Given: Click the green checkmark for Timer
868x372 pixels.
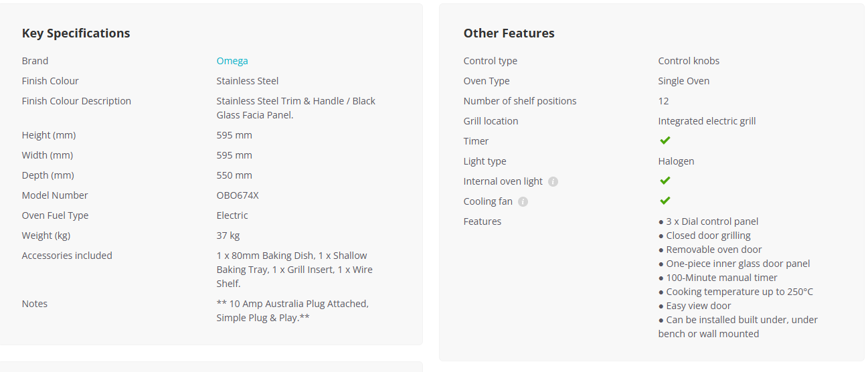Looking at the screenshot, I should pyautogui.click(x=665, y=141).
